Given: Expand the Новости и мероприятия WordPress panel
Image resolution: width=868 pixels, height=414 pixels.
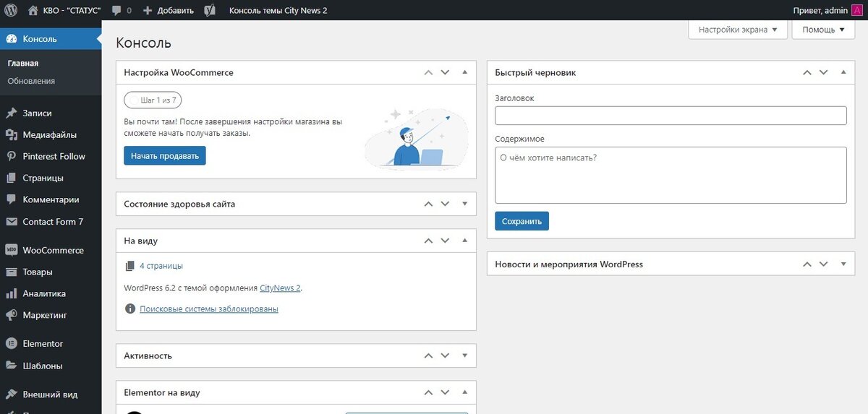Looking at the screenshot, I should click(843, 264).
